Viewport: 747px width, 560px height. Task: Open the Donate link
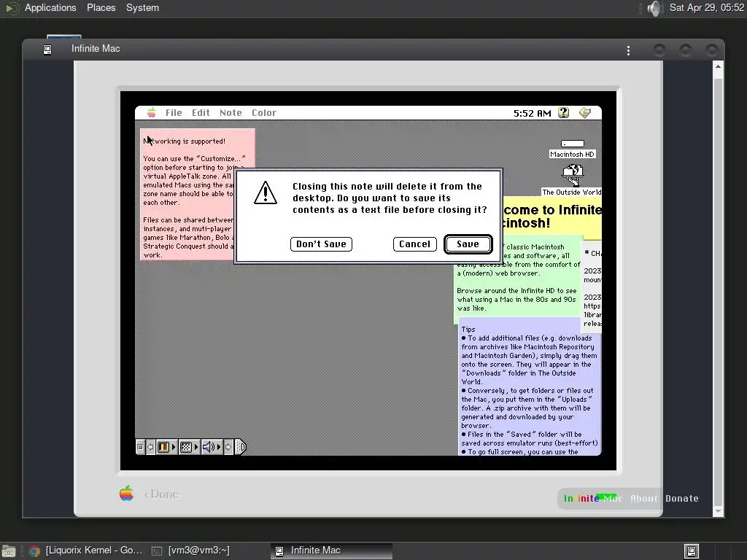click(682, 499)
